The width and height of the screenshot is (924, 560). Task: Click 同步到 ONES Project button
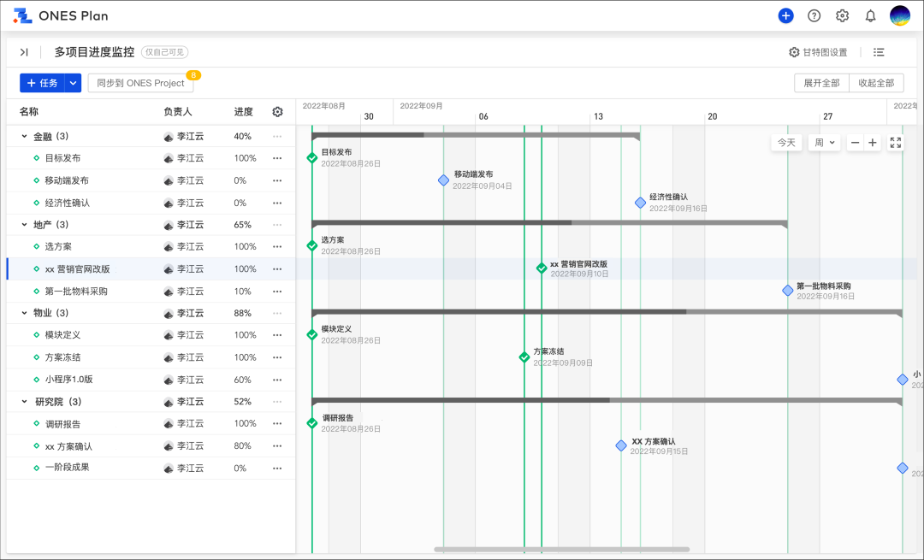coord(140,83)
